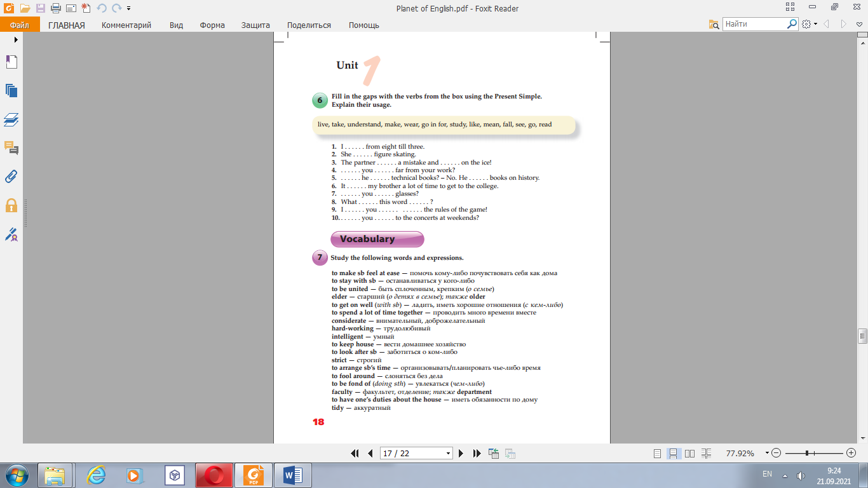Click the zoom slider handle
868x488 pixels.
807,453
